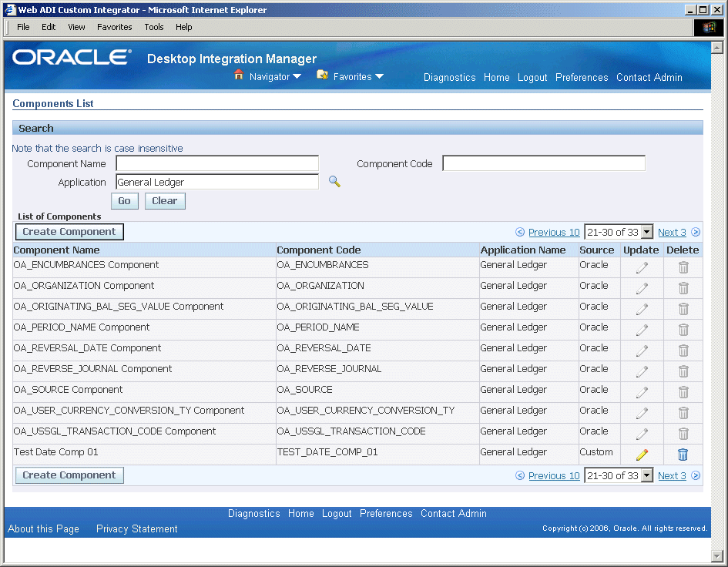Delete the Test Date Comp 01 component

(x=683, y=455)
